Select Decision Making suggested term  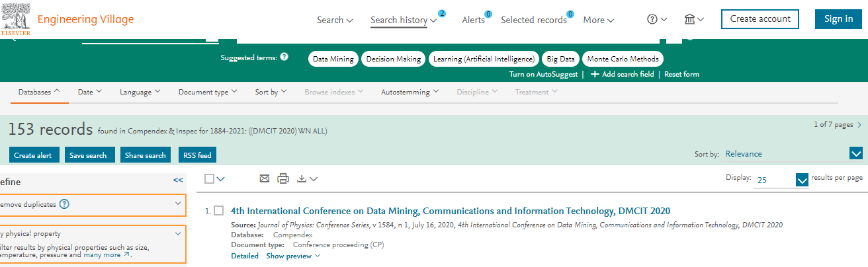[394, 59]
